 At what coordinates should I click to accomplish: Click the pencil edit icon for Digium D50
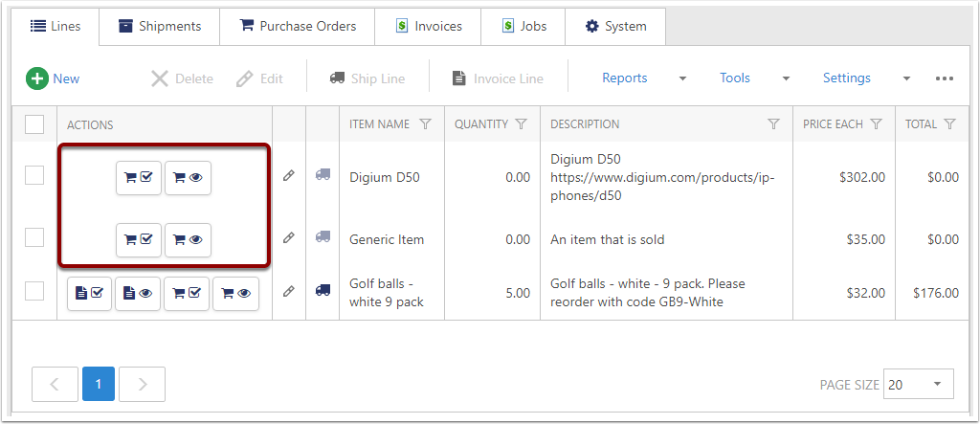pyautogui.click(x=288, y=176)
